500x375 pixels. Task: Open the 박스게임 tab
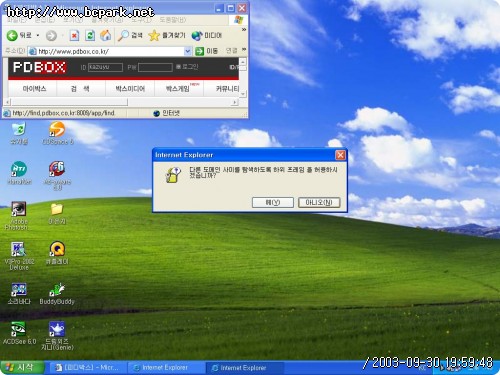(178, 89)
